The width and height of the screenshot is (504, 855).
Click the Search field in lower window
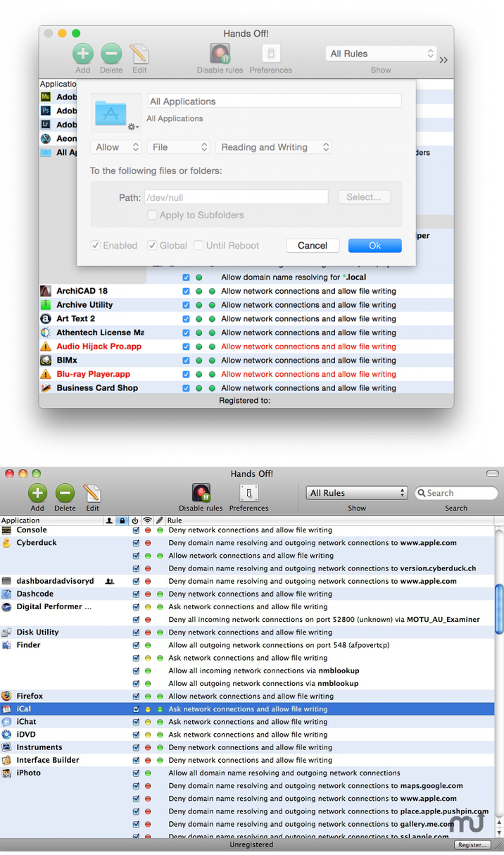pos(456,493)
